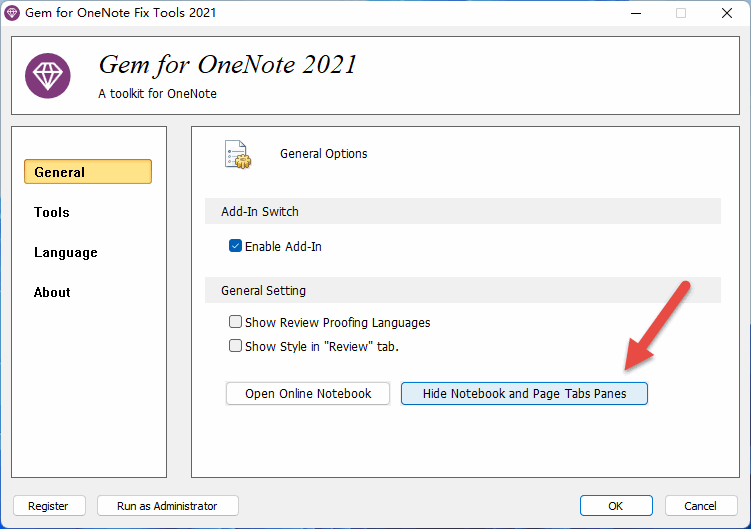Image resolution: width=751 pixels, height=529 pixels.
Task: Confirm with the OK button
Action: 616,506
